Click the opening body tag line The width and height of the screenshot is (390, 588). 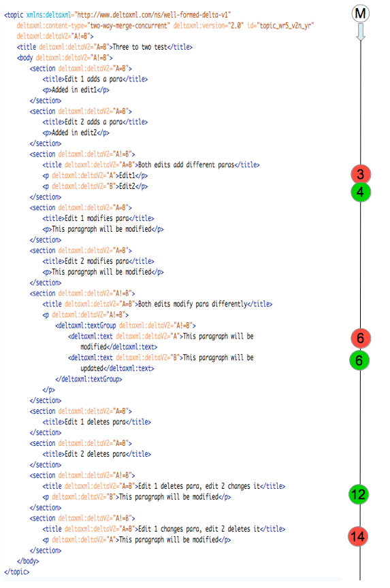click(x=65, y=58)
